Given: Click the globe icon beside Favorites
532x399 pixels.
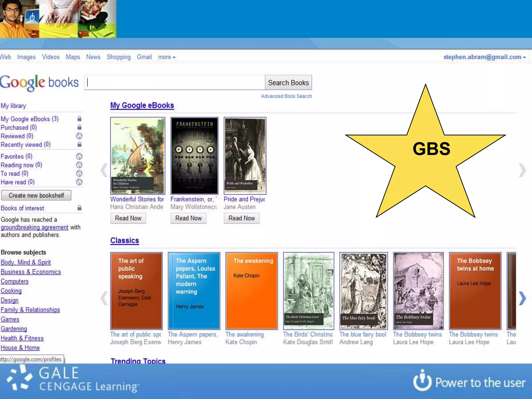Looking at the screenshot, I should point(79,156).
